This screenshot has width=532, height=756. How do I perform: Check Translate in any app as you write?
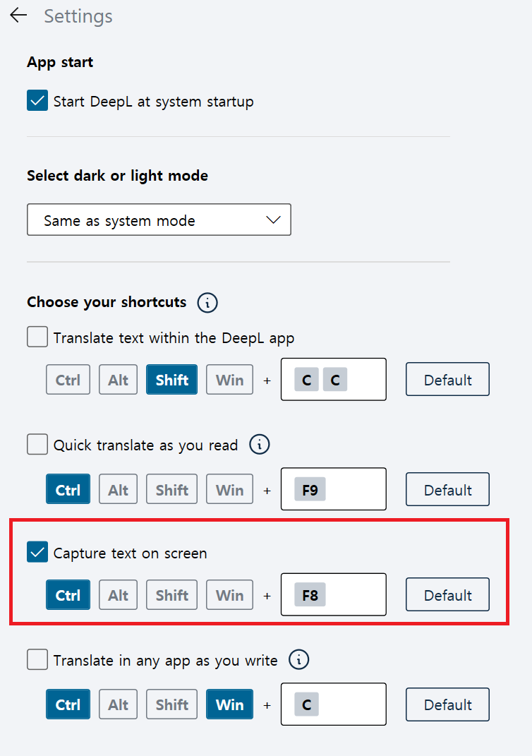[x=37, y=659]
